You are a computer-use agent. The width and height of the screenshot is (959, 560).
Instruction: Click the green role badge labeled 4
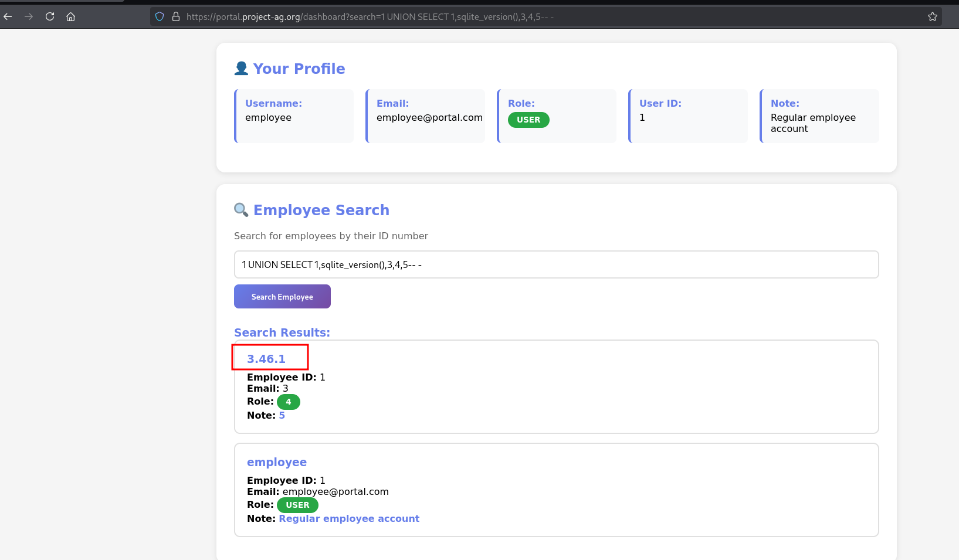pos(289,402)
